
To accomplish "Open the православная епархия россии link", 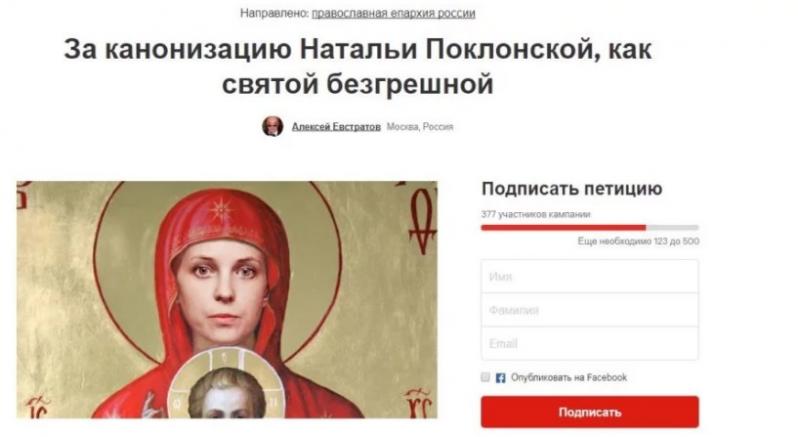I will coord(393,13).
